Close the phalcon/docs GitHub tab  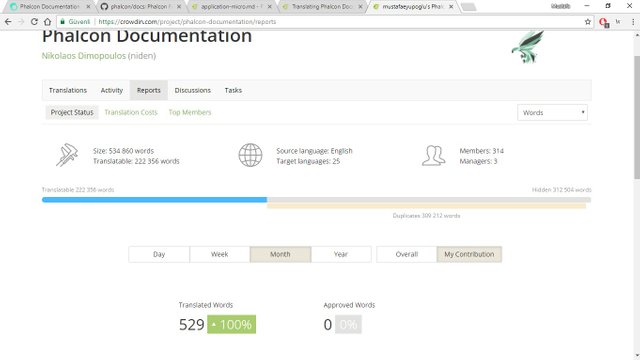(x=179, y=7)
